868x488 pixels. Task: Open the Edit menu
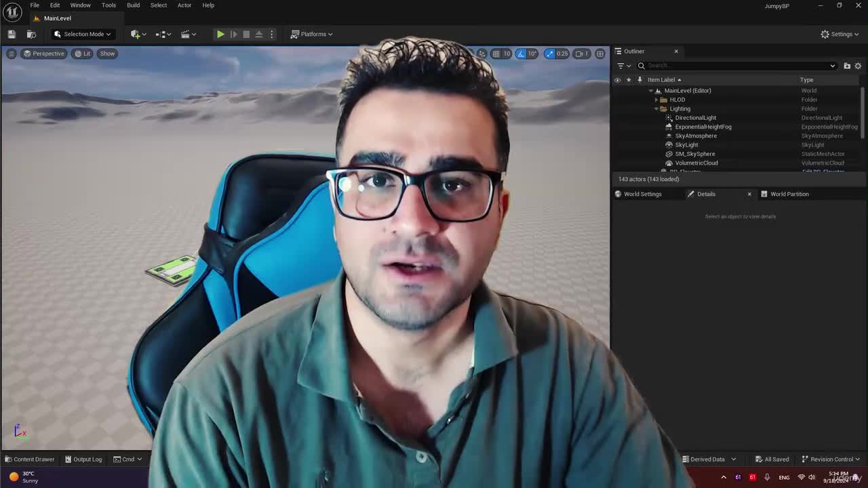pos(55,5)
